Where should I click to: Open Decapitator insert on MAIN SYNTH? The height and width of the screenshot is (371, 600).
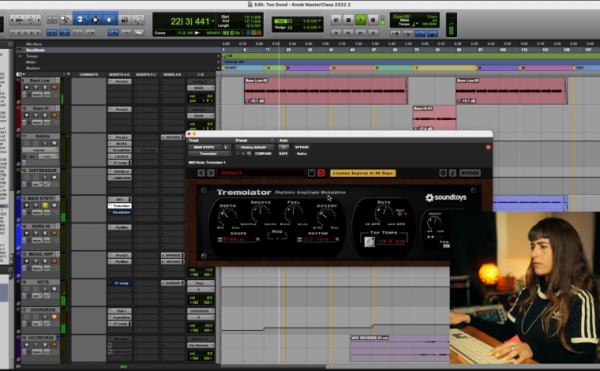(x=120, y=212)
